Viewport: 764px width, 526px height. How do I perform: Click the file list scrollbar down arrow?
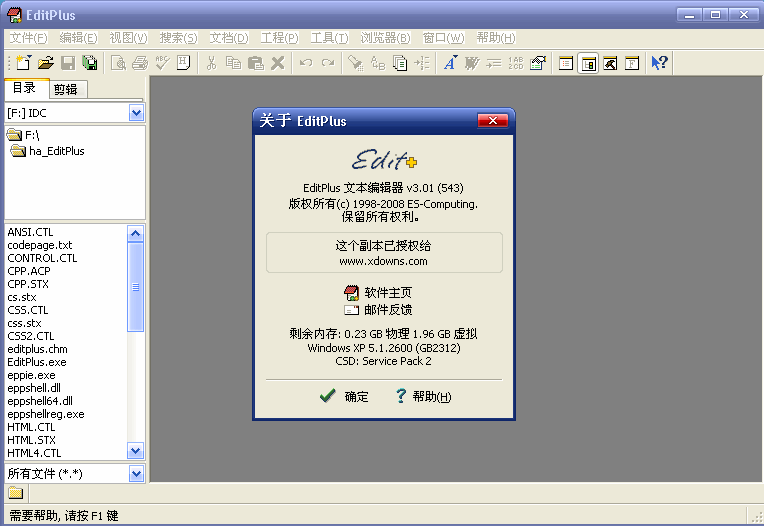coord(137,452)
